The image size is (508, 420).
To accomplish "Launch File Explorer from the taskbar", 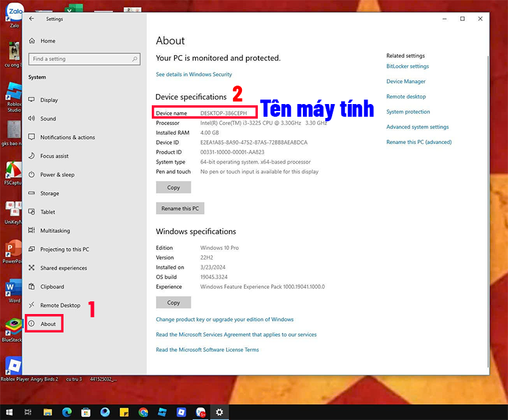I will pos(48,412).
